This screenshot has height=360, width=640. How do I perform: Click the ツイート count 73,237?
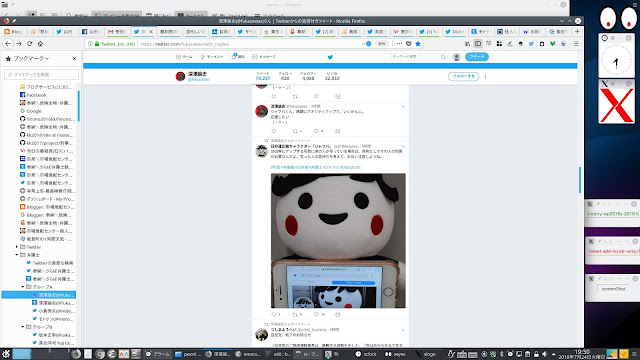click(263, 76)
